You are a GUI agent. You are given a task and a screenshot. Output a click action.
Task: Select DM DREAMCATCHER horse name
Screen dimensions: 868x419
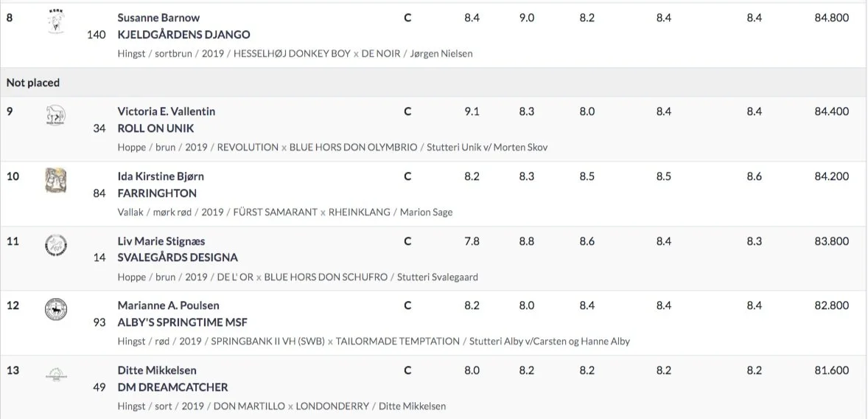point(172,387)
